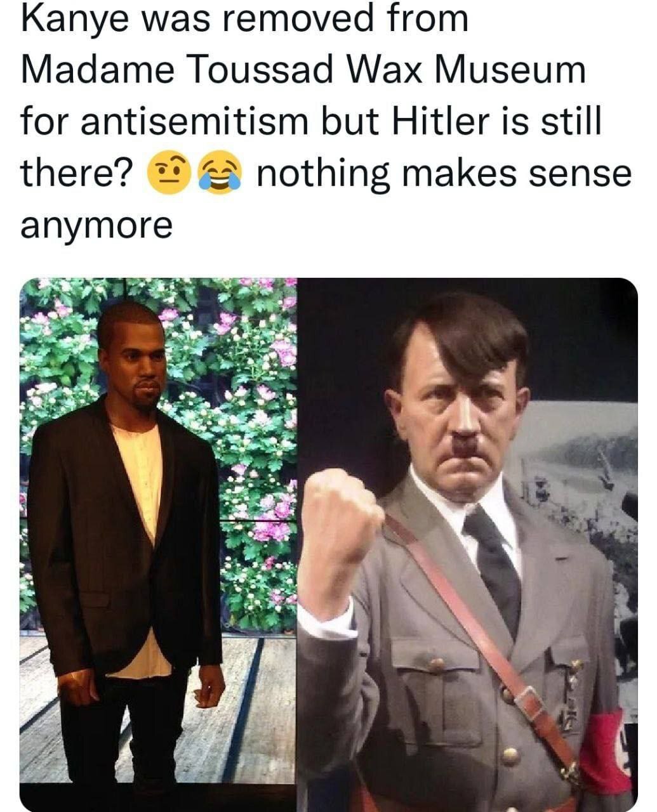Viewport: 657px width, 812px height.
Task: Click the laughing-crying face emoji
Action: click(220, 173)
